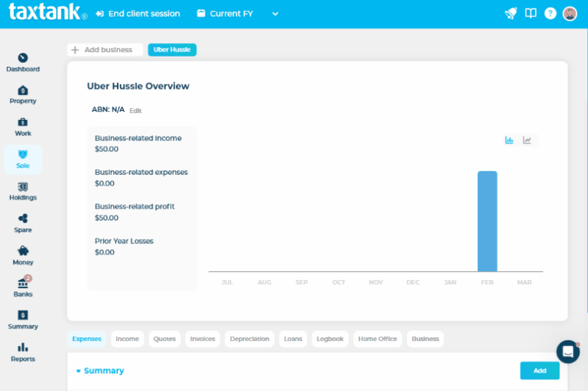This screenshot has height=391, width=588.
Task: Open the Money piggy bank icon
Action: 23,251
